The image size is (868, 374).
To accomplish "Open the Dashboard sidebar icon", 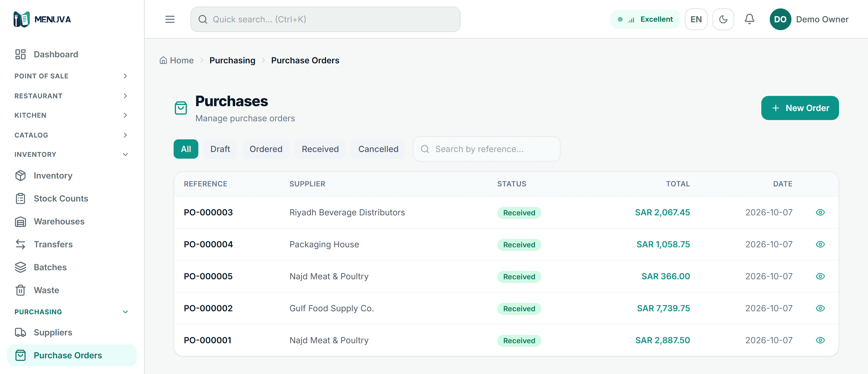I will (20, 54).
